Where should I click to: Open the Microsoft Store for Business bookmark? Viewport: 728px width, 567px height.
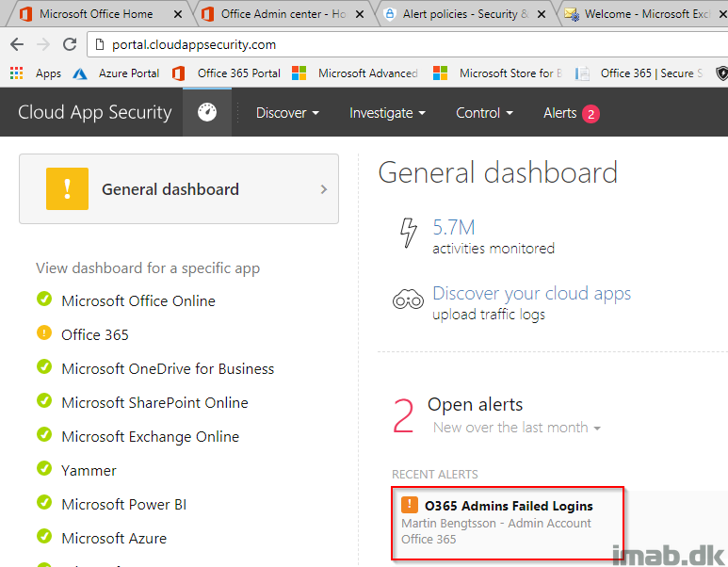(x=497, y=73)
